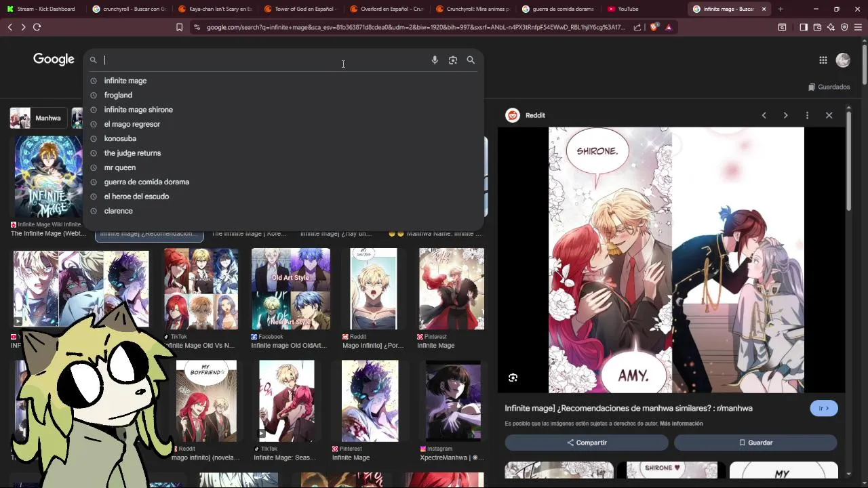Reload the current page
This screenshot has height=488, width=868.
pos(37,27)
